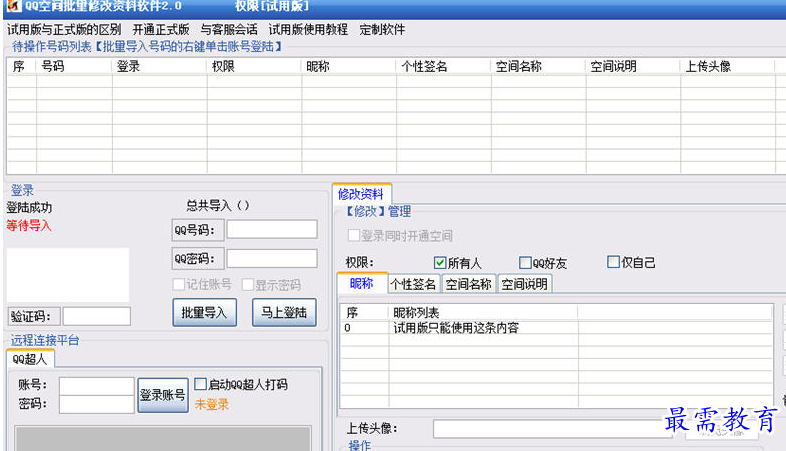
Task: Click the 昵称列表 column header
Action: click(483, 312)
